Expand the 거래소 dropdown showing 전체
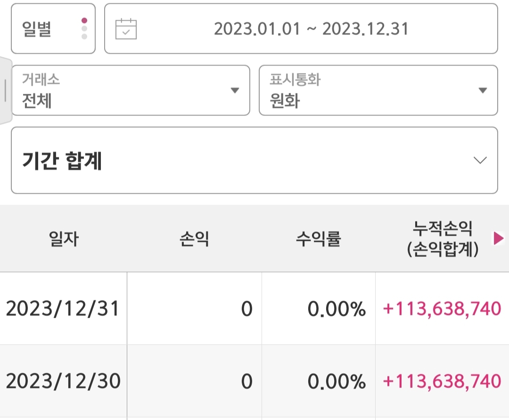The width and height of the screenshot is (509, 420). click(131, 90)
